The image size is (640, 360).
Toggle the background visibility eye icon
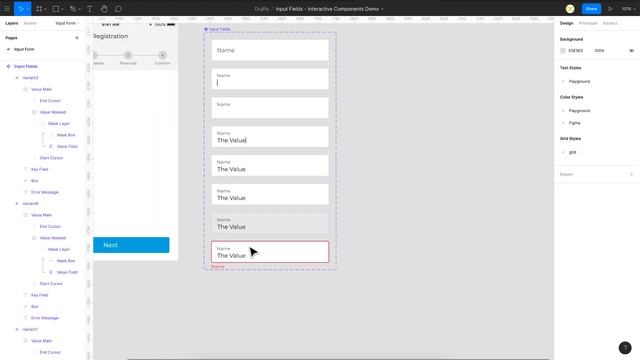point(631,51)
